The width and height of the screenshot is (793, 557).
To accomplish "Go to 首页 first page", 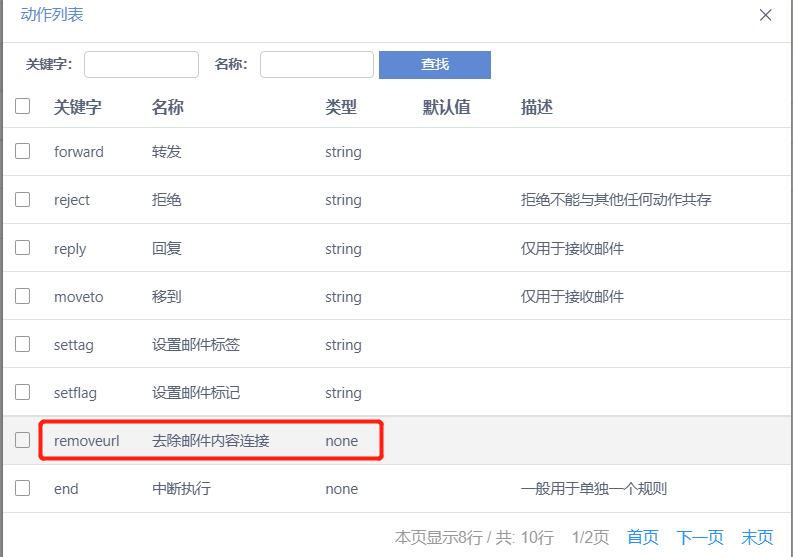I will [643, 538].
